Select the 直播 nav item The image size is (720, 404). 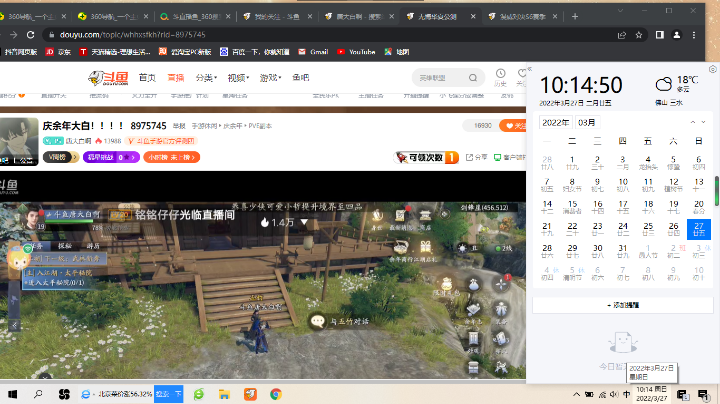click(x=176, y=78)
